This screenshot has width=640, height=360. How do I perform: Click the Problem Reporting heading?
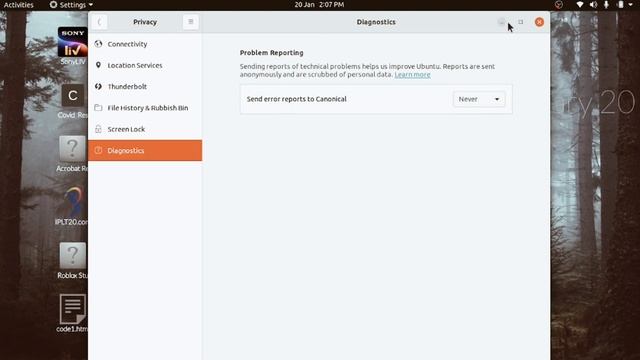click(271, 53)
